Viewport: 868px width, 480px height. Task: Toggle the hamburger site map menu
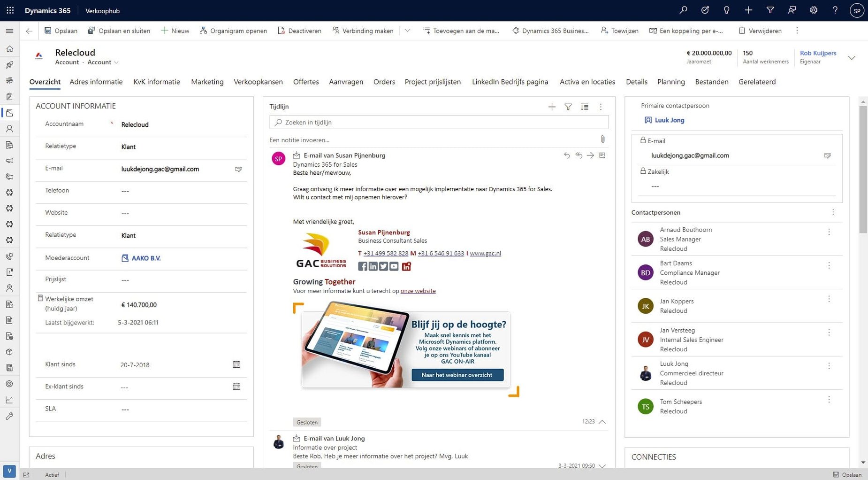click(x=9, y=31)
